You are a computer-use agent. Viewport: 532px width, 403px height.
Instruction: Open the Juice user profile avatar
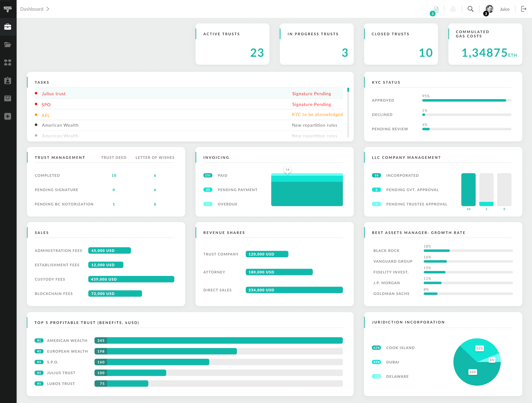[489, 9]
